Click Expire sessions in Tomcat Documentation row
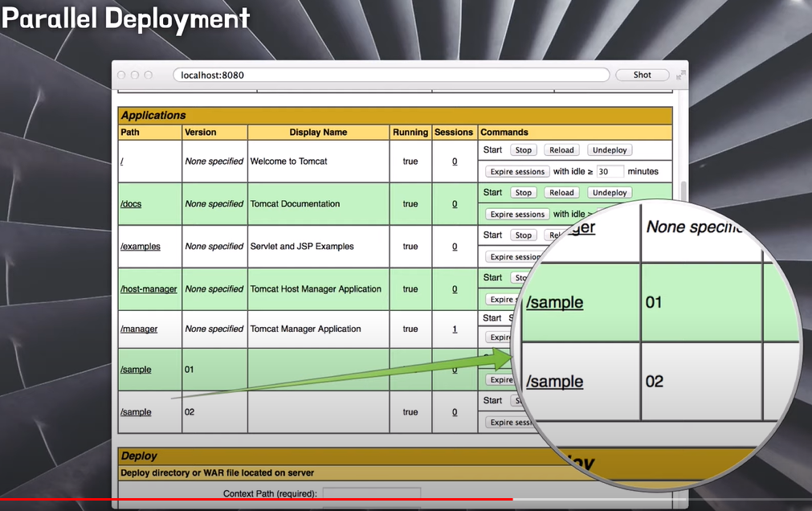Viewport: 812px width, 511px height. tap(517, 214)
